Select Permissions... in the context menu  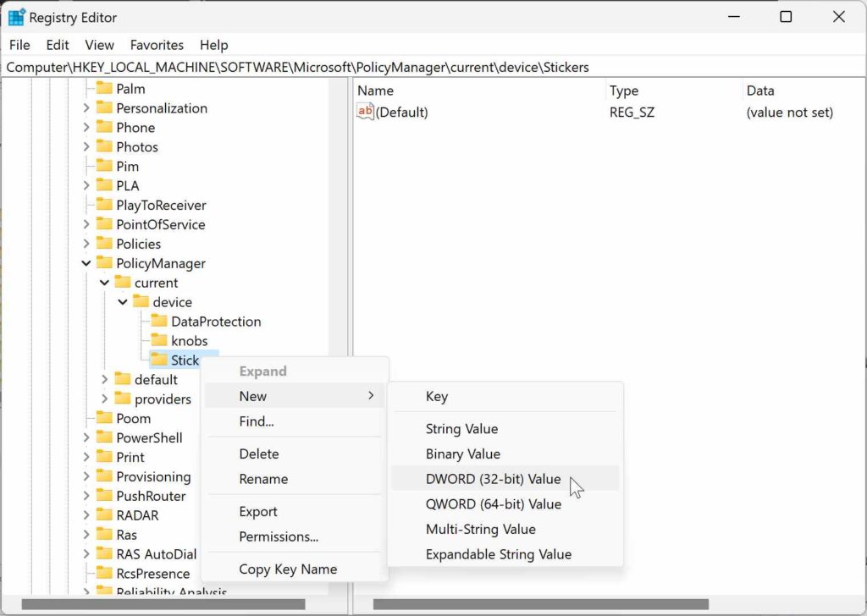294,536
